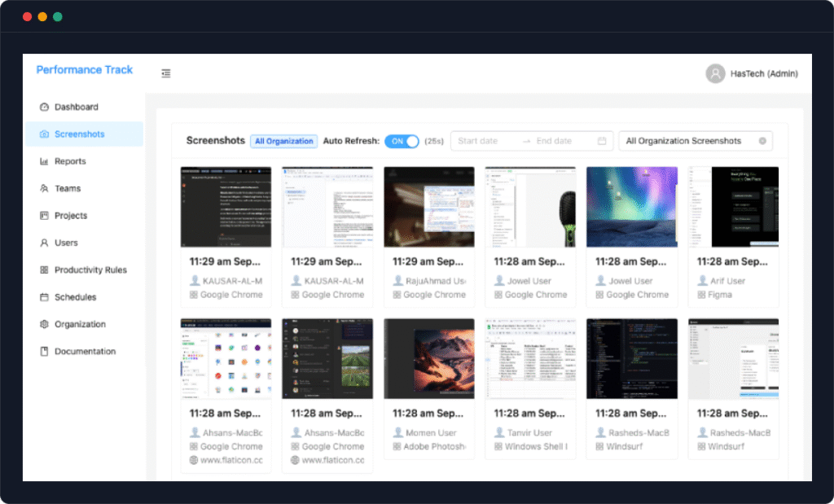Click the Reports bar chart icon
This screenshot has width=834, height=504.
44,161
